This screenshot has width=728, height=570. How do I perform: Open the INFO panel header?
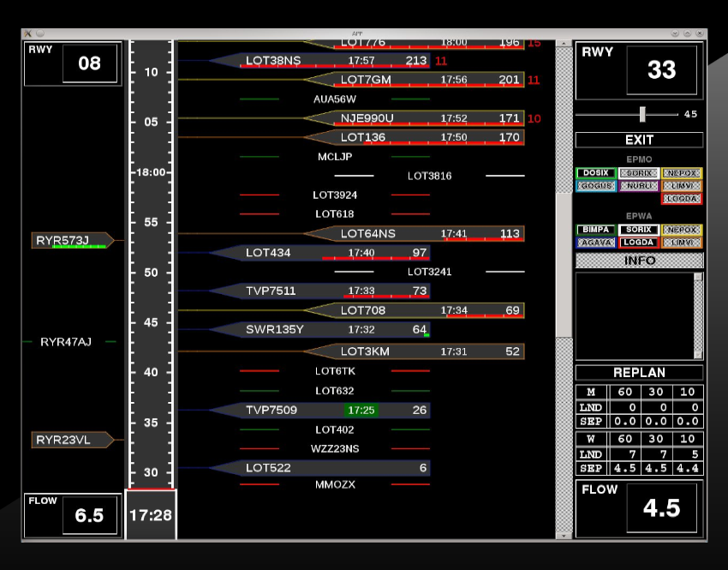pos(639,261)
